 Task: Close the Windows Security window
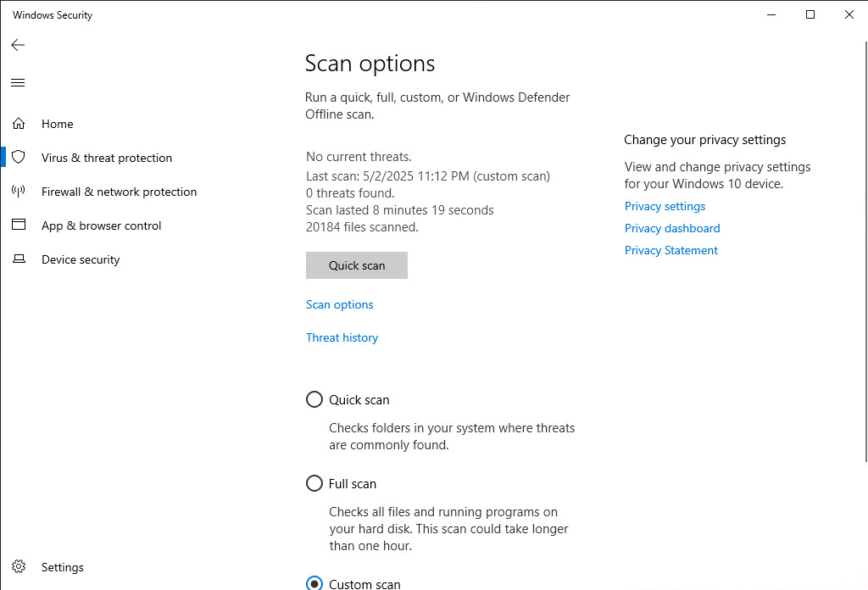click(x=849, y=15)
